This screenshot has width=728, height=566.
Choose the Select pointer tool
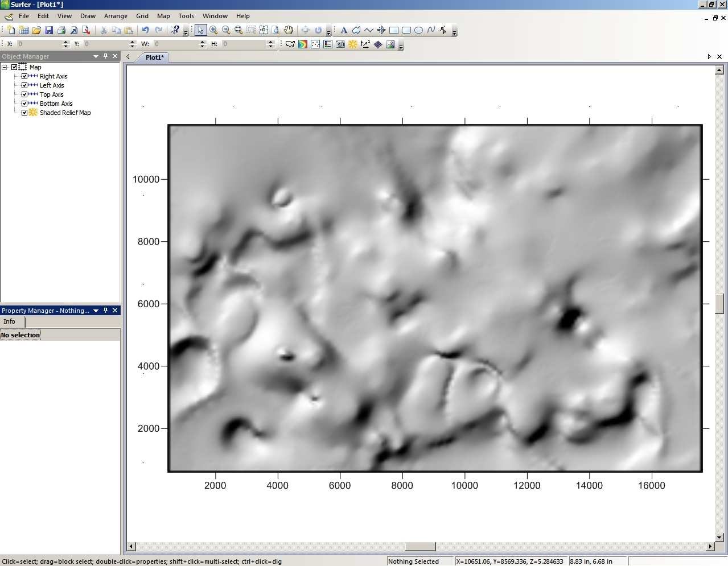[200, 30]
